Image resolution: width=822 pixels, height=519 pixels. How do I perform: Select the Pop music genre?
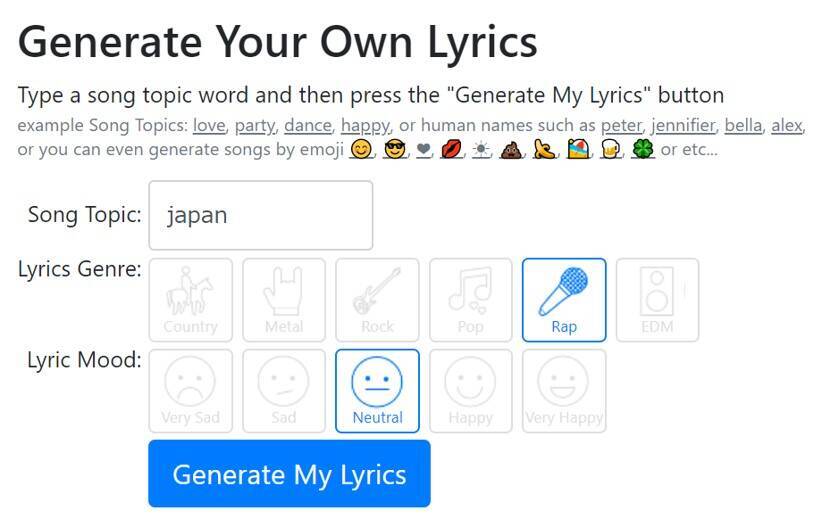coord(470,300)
